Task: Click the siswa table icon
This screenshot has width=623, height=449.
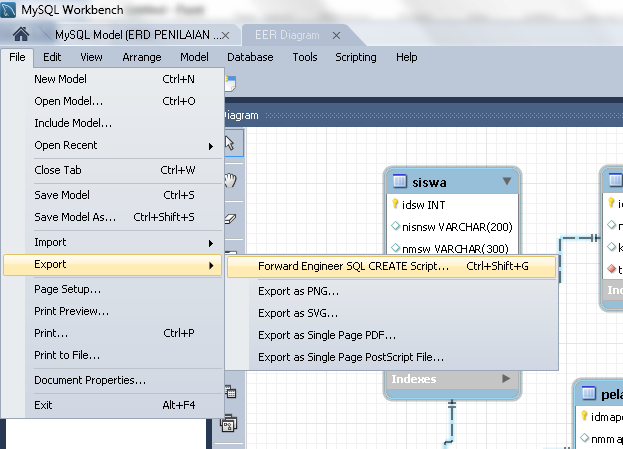Action: tap(400, 182)
